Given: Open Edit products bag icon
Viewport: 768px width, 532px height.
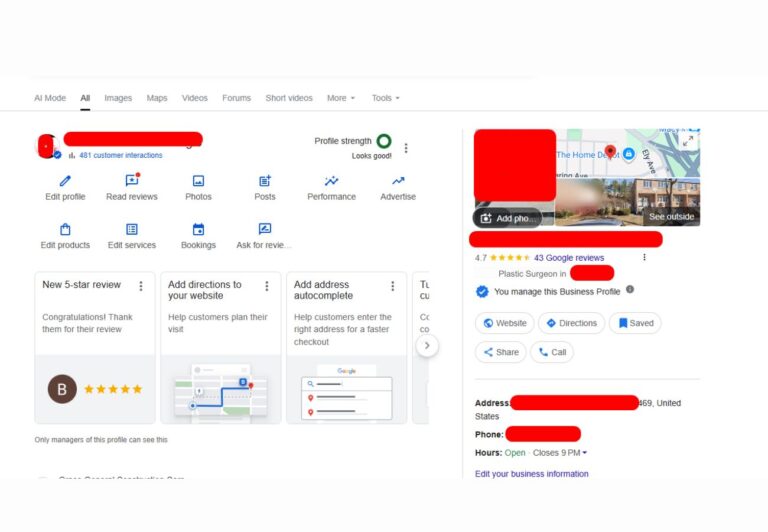Looking at the screenshot, I should pyautogui.click(x=65, y=229).
